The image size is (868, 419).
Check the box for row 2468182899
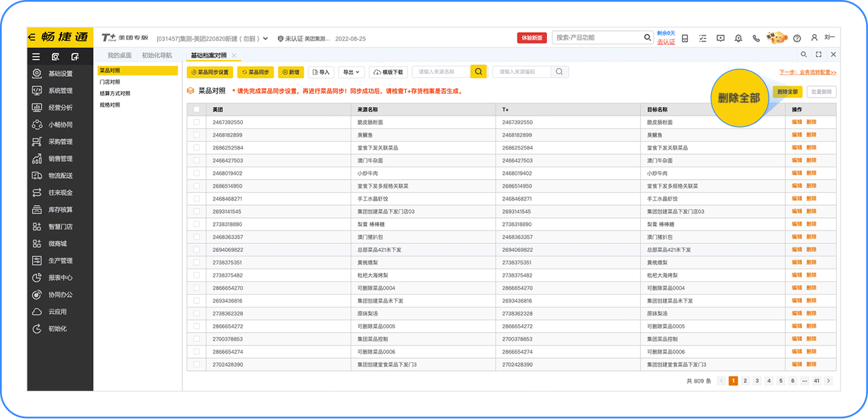[x=196, y=135]
